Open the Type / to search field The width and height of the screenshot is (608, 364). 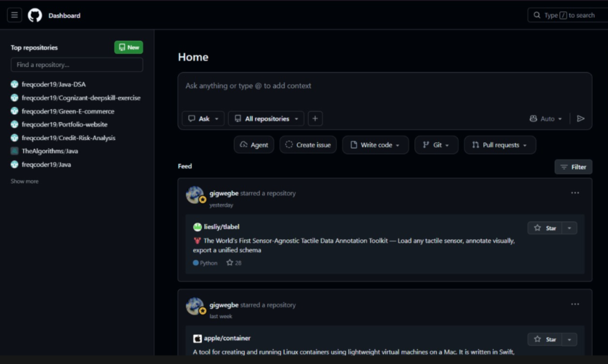tap(568, 15)
